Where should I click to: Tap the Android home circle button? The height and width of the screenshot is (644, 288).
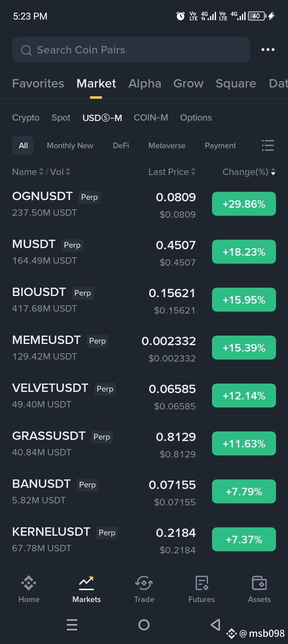144,624
